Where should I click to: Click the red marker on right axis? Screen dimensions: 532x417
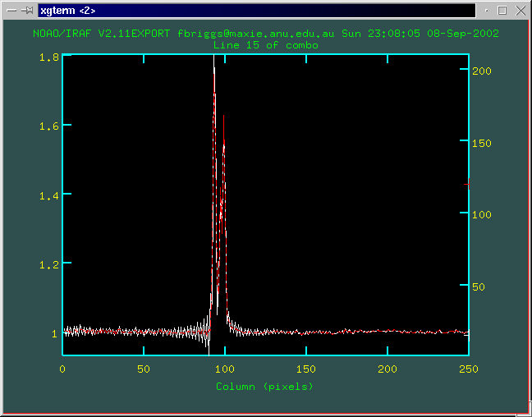[x=467, y=184]
